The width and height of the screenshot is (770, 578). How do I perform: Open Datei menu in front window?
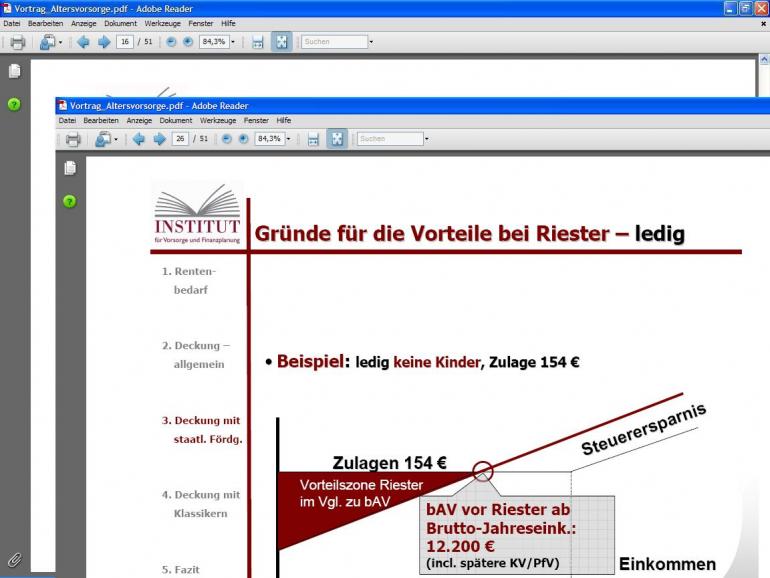67,121
